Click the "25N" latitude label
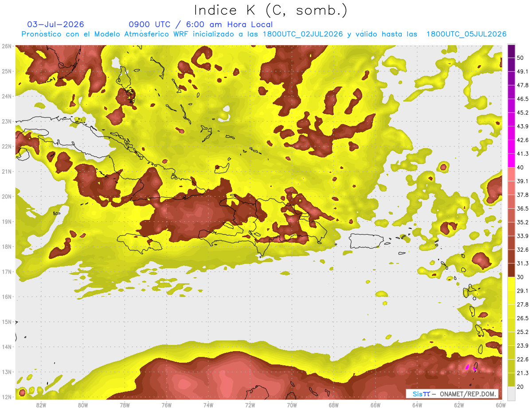The image size is (532, 411). [7, 71]
